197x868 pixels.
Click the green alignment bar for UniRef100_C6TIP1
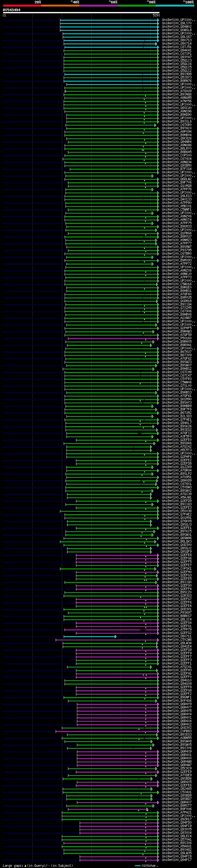tap(111, 54)
